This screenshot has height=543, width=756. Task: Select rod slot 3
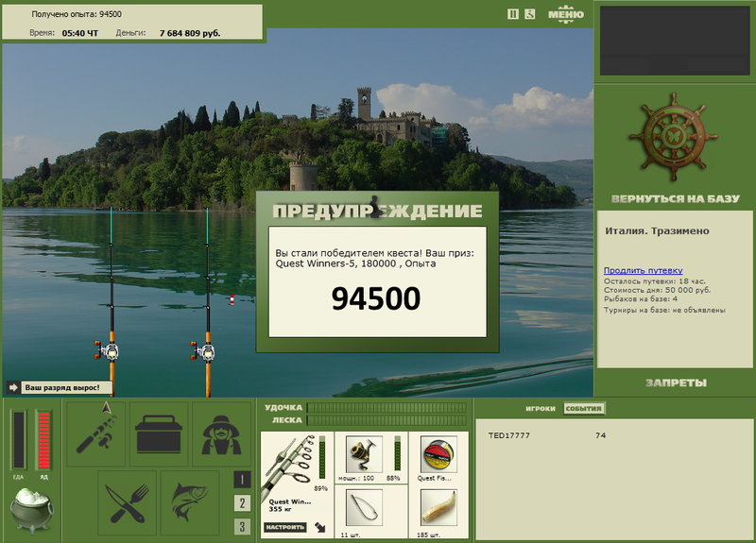242,526
